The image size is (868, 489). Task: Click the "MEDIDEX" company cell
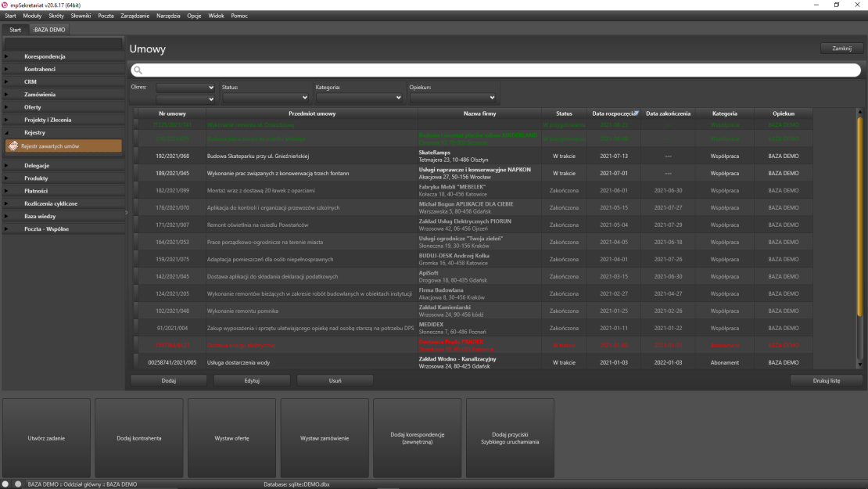(479, 328)
